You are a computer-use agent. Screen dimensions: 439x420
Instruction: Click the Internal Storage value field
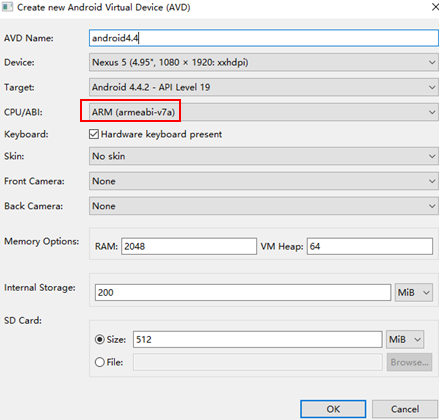click(x=243, y=292)
